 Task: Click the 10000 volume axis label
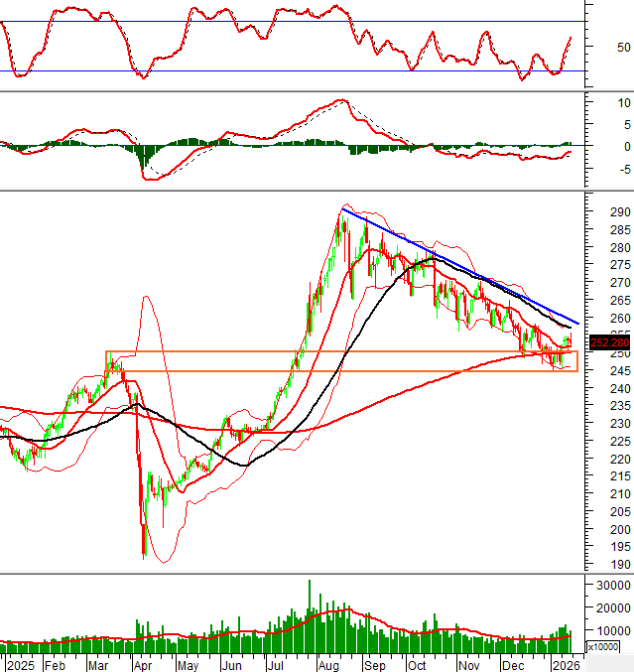click(613, 631)
